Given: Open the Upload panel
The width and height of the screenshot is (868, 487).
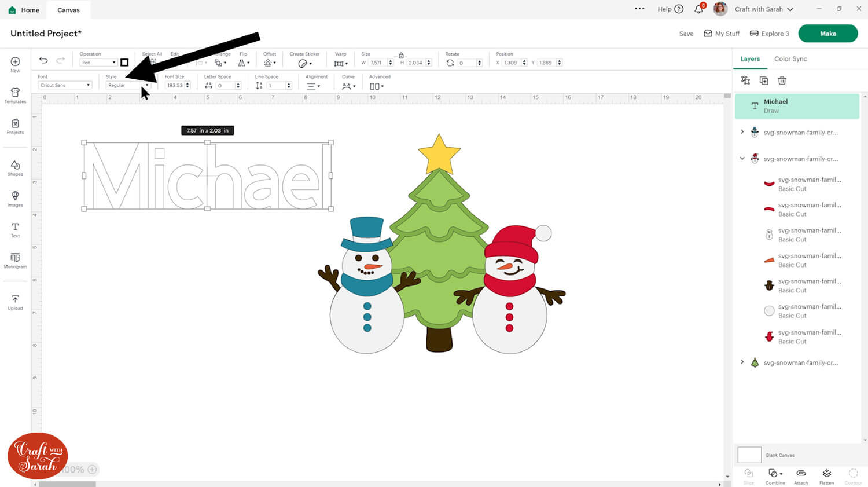Looking at the screenshot, I should 15,302.
